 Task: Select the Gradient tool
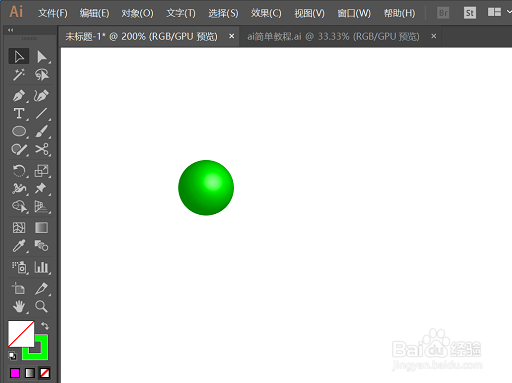(42, 228)
